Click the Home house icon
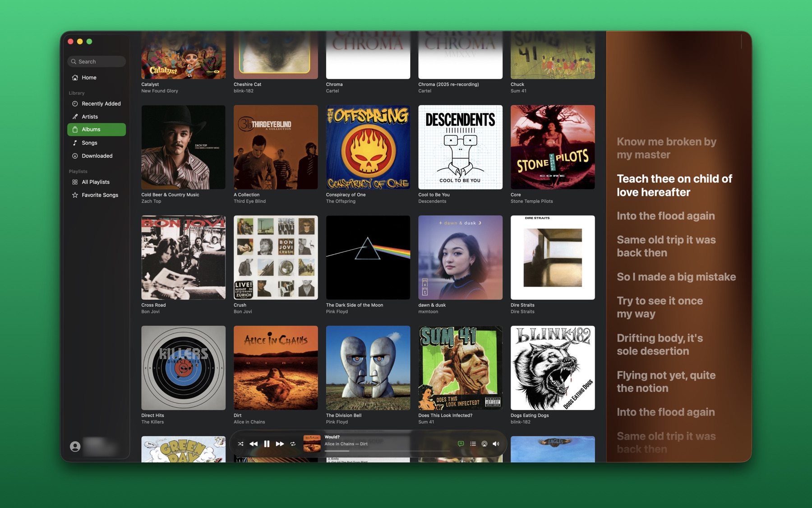 (75, 78)
